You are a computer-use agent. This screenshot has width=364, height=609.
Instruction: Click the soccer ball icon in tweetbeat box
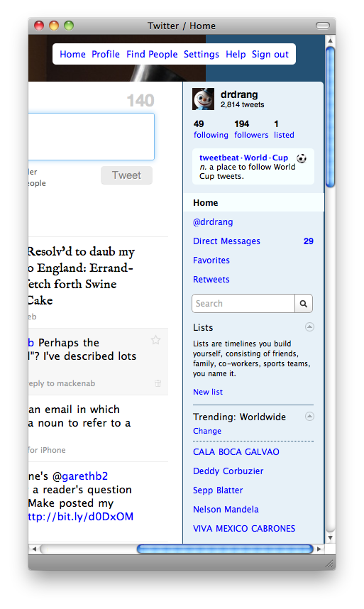click(x=302, y=158)
